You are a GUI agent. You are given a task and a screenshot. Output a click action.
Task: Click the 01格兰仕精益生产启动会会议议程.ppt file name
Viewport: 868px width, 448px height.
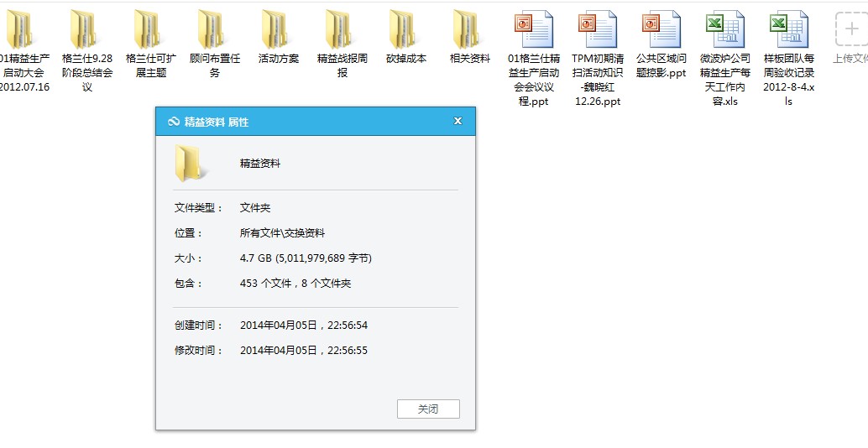point(534,80)
